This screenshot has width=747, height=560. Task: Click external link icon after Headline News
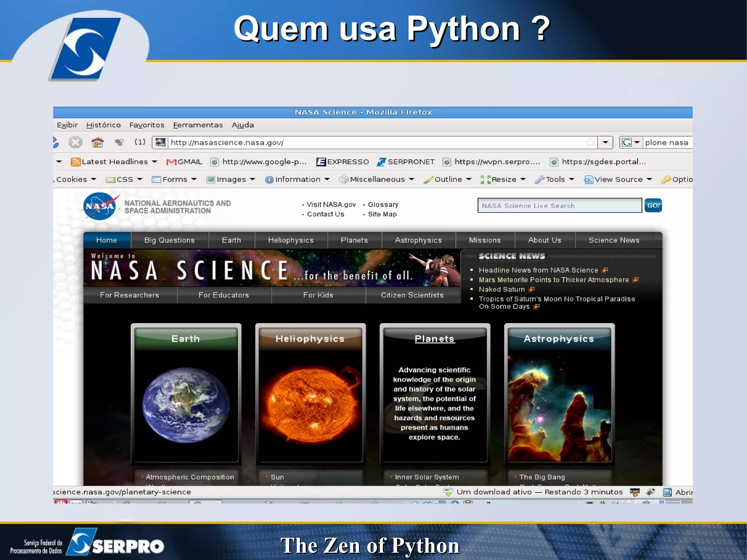click(605, 270)
